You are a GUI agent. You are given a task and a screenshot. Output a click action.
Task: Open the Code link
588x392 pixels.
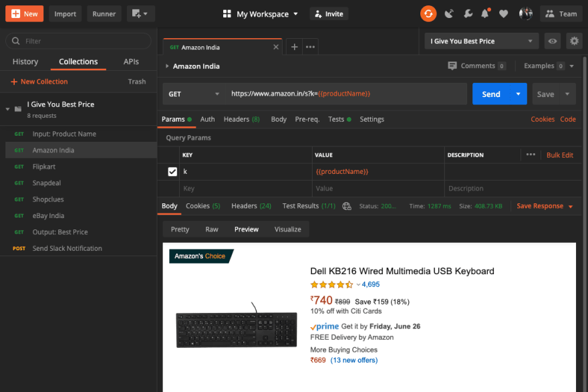point(568,119)
